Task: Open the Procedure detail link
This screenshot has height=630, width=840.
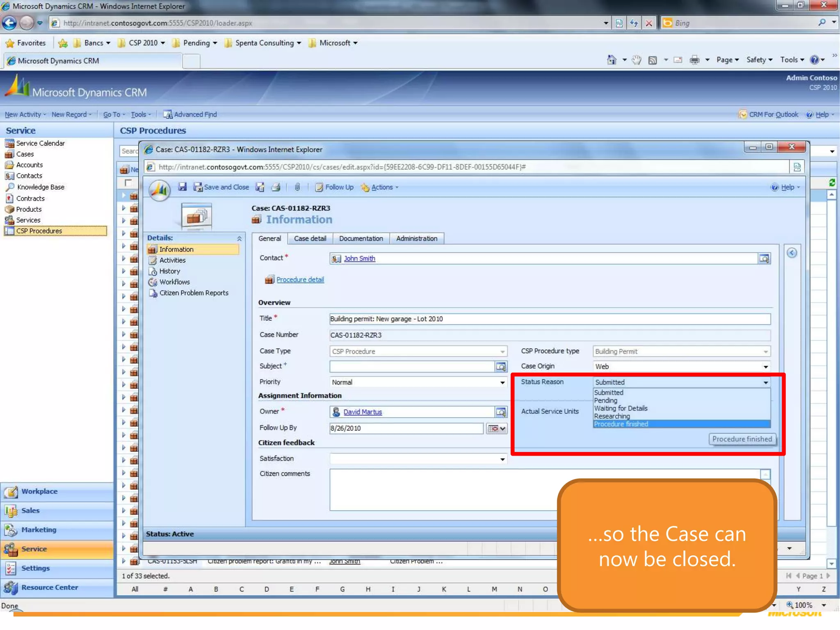Action: (x=300, y=279)
